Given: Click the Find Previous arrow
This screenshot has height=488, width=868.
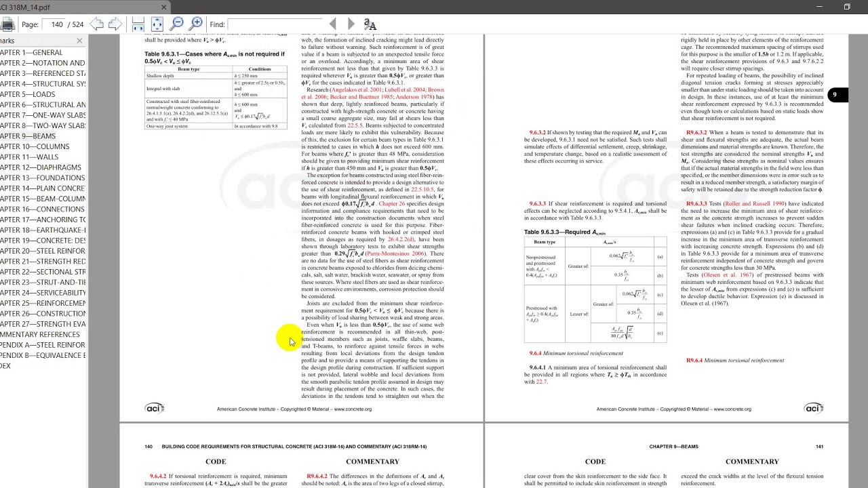Looking at the screenshot, I should [x=332, y=24].
